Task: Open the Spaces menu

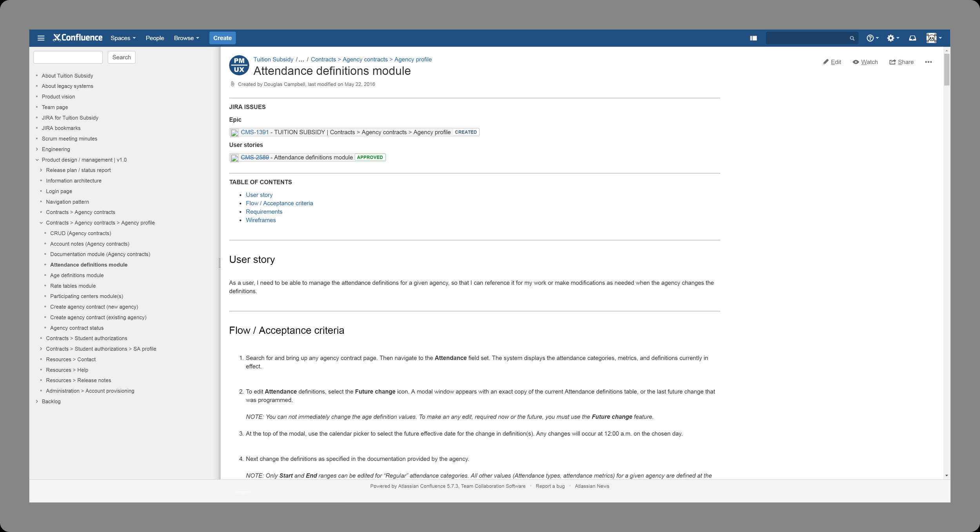Action: coord(123,38)
